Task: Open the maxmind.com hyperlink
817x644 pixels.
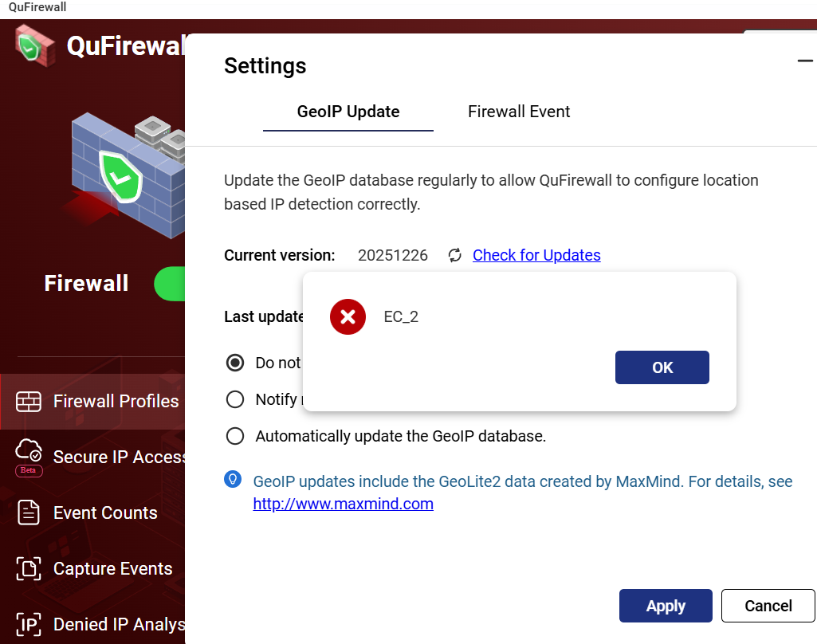Action: (x=343, y=504)
